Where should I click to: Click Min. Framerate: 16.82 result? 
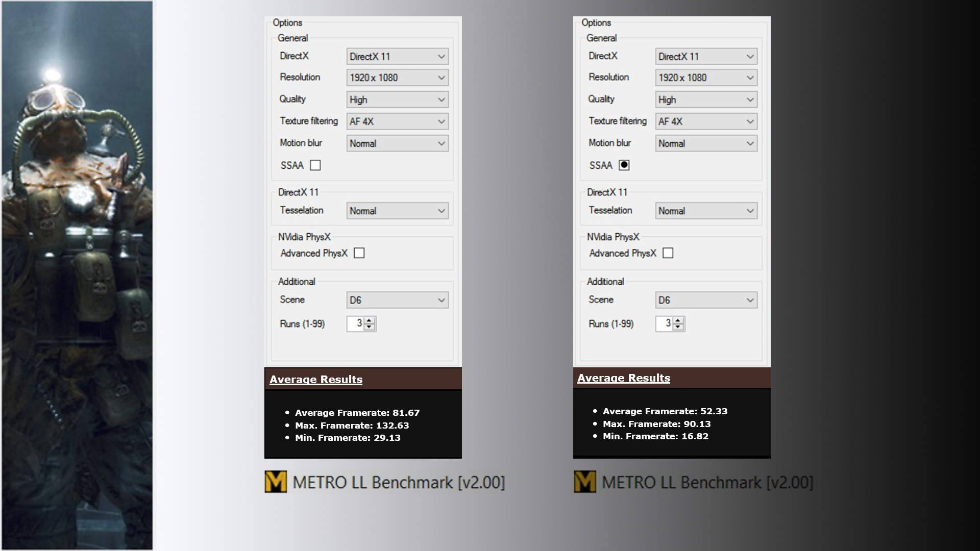click(655, 436)
